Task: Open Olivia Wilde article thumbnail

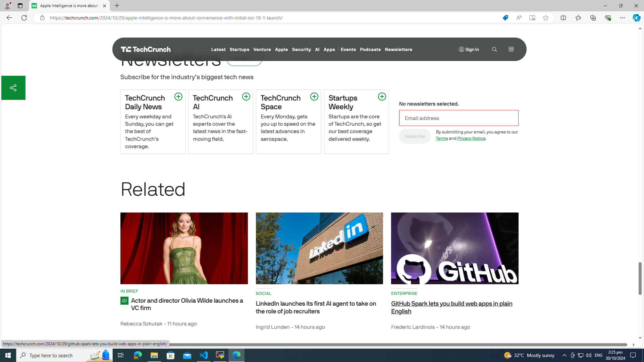Action: [x=184, y=248]
